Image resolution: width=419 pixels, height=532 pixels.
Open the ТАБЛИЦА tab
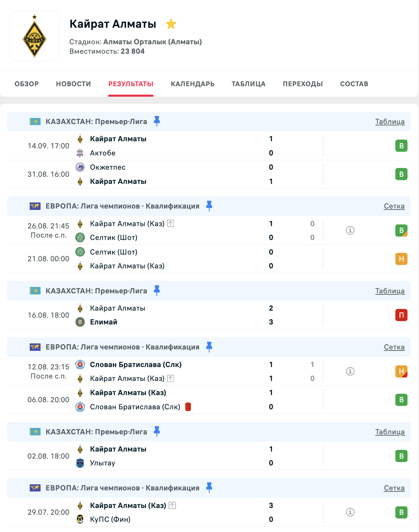[248, 84]
